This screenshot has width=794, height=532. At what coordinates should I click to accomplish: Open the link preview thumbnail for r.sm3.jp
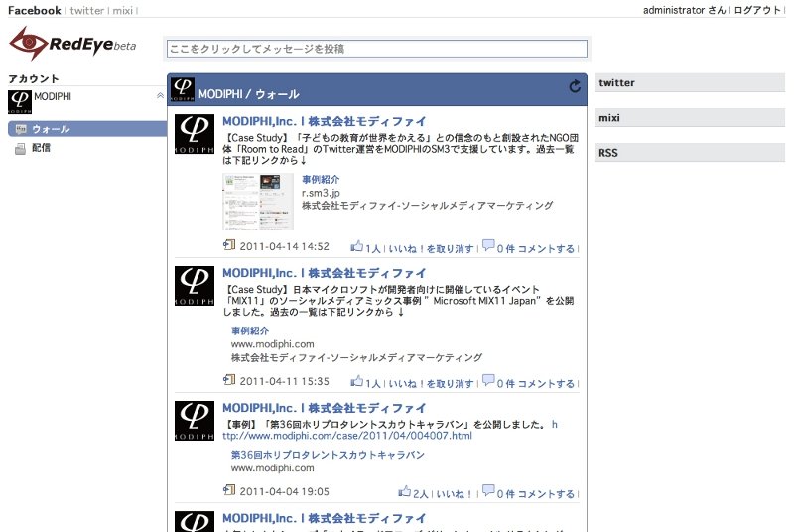(x=258, y=201)
